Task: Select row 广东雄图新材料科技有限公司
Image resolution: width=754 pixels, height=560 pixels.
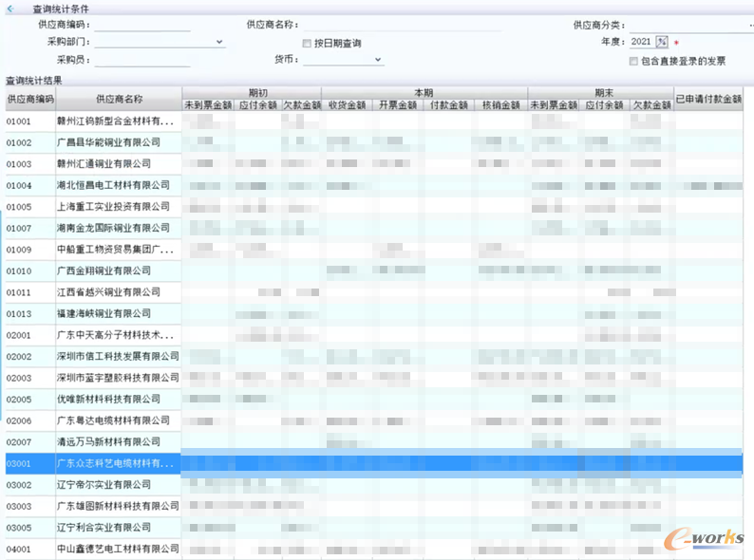Action: [x=374, y=506]
